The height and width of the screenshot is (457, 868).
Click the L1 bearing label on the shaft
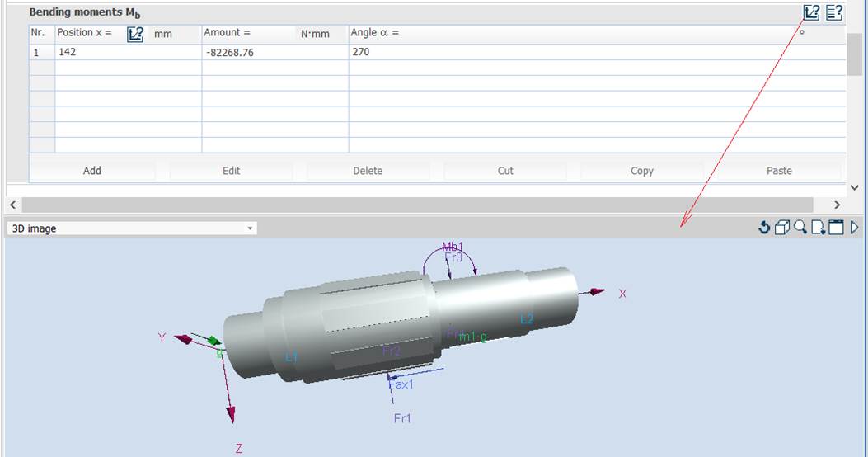(x=291, y=356)
